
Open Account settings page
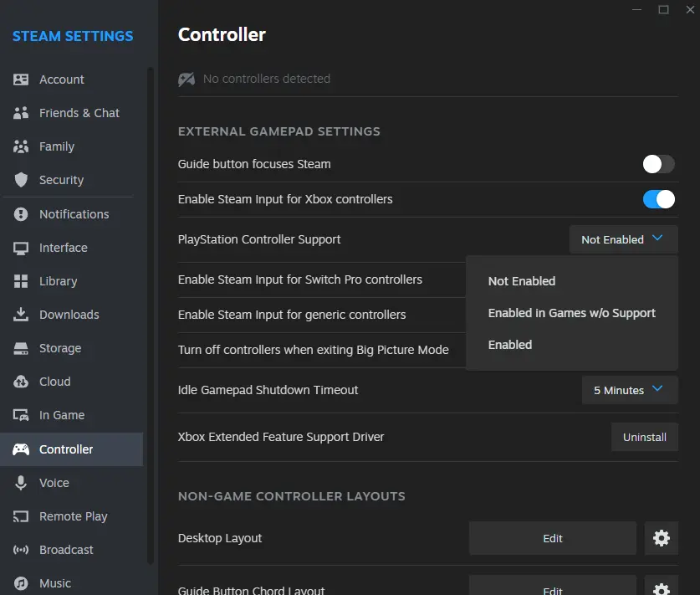point(71,80)
